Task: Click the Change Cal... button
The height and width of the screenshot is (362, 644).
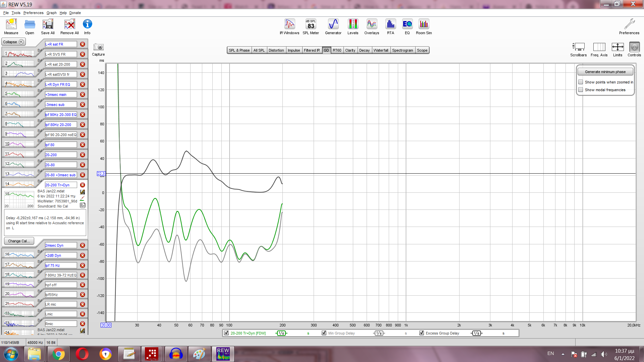Action: [19, 241]
